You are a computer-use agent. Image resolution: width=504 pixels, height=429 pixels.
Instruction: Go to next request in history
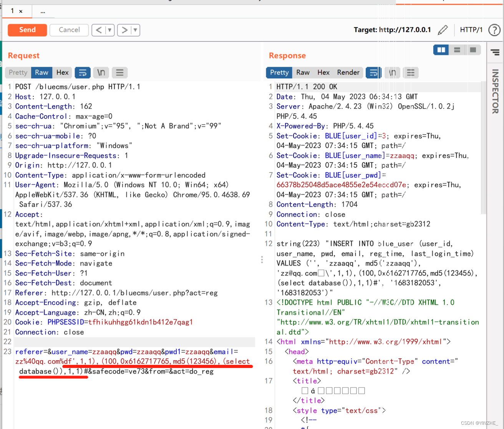(124, 30)
